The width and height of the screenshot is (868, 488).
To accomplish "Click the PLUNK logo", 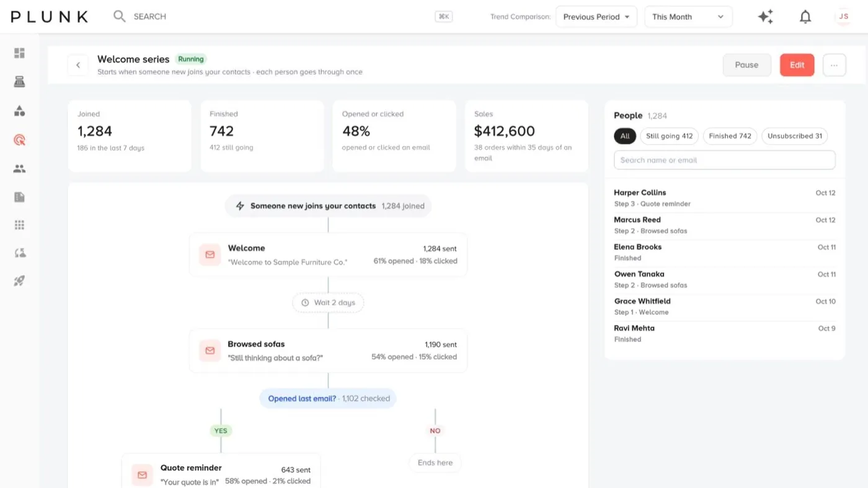I will point(50,17).
